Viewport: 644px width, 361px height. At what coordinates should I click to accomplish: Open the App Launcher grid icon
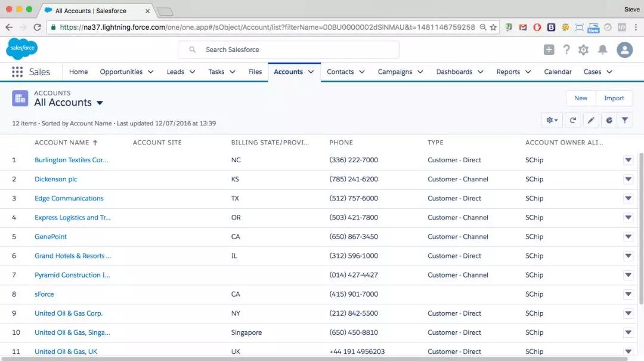click(x=17, y=72)
